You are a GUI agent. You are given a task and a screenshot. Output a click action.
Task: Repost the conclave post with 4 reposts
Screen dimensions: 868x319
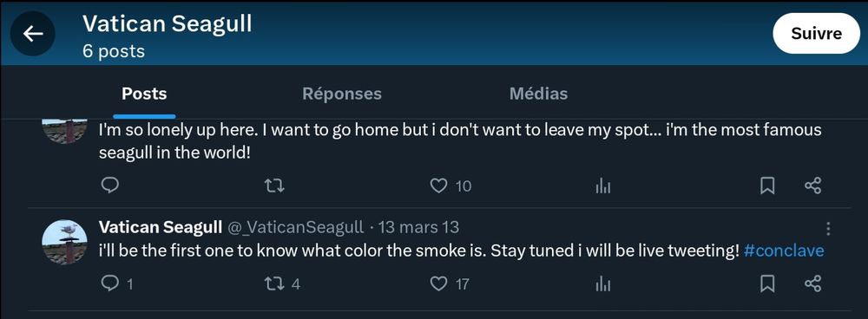275,284
